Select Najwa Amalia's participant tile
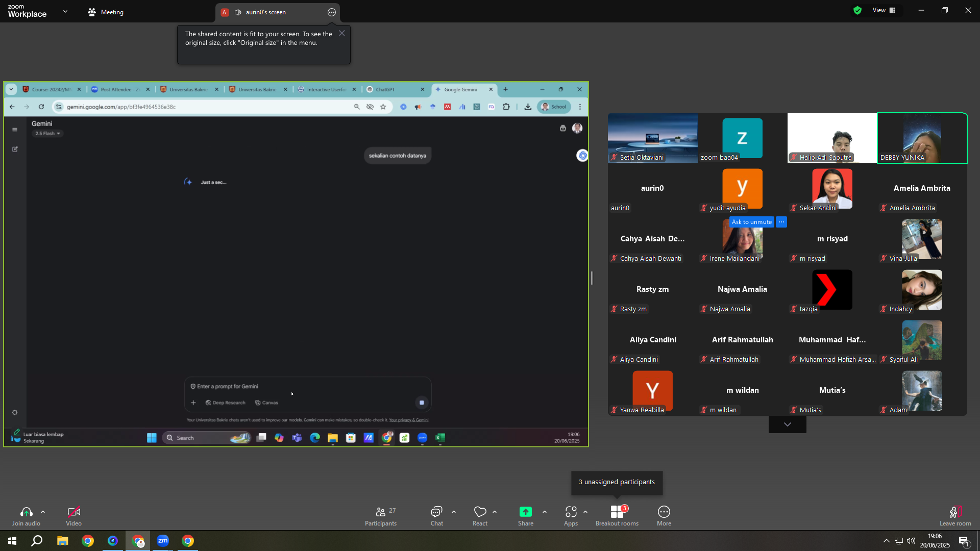980x551 pixels. [x=742, y=289]
